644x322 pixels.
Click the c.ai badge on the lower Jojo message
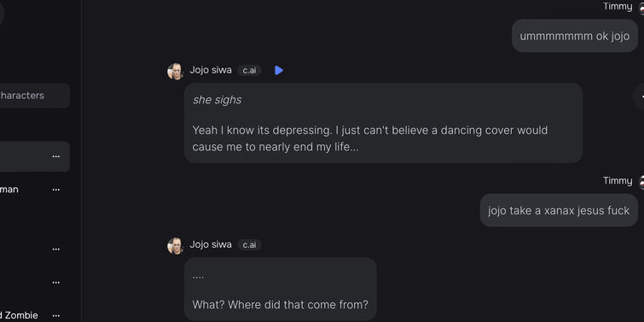click(249, 244)
